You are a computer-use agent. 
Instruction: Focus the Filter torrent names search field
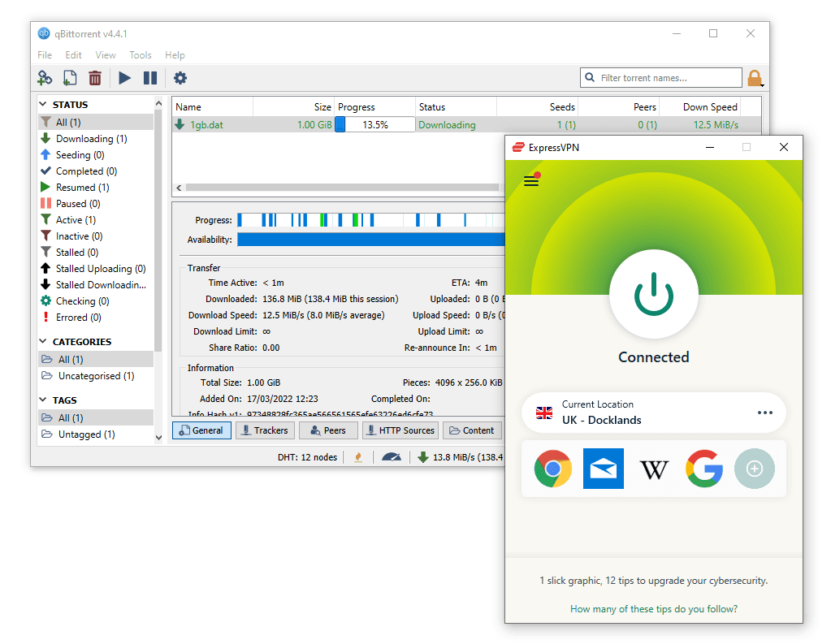(x=661, y=78)
